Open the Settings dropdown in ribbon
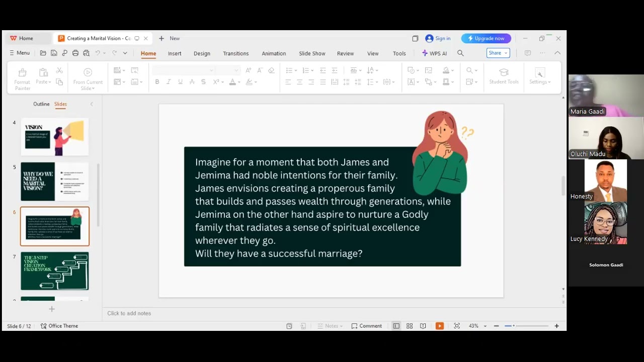This screenshot has width=644, height=362. pos(540,76)
